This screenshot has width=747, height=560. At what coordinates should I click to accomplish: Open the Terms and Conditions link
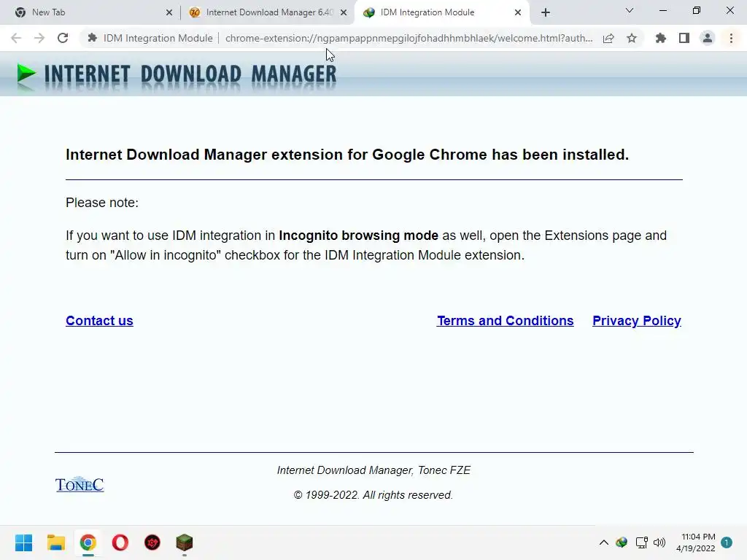tap(505, 321)
